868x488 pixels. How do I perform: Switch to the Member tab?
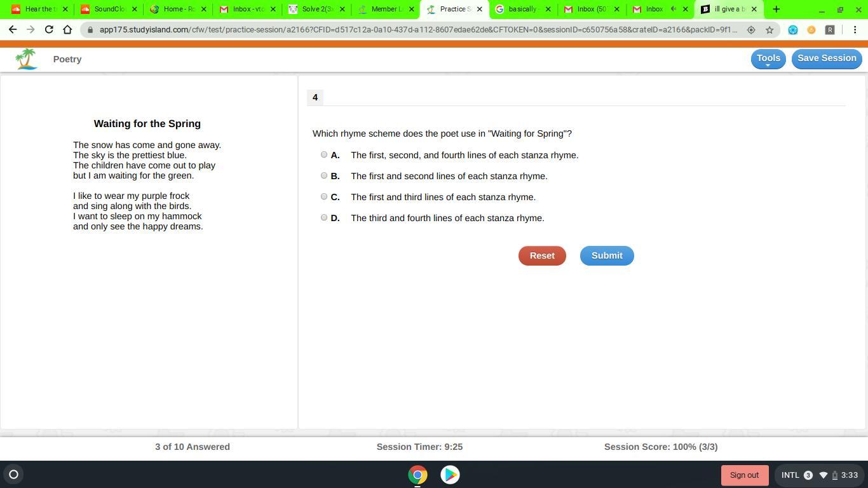click(386, 9)
